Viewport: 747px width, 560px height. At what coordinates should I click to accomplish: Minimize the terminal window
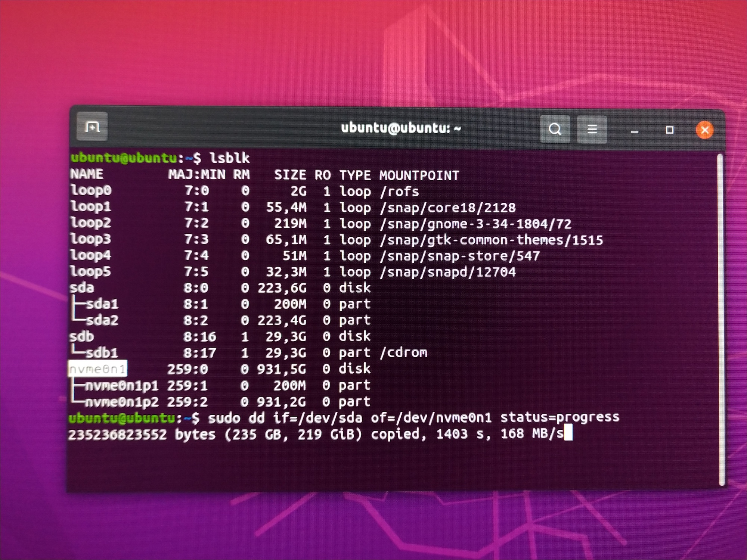(634, 130)
